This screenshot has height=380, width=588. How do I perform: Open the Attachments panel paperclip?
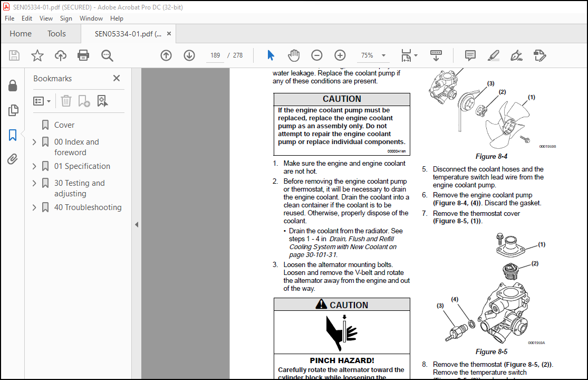coord(13,159)
